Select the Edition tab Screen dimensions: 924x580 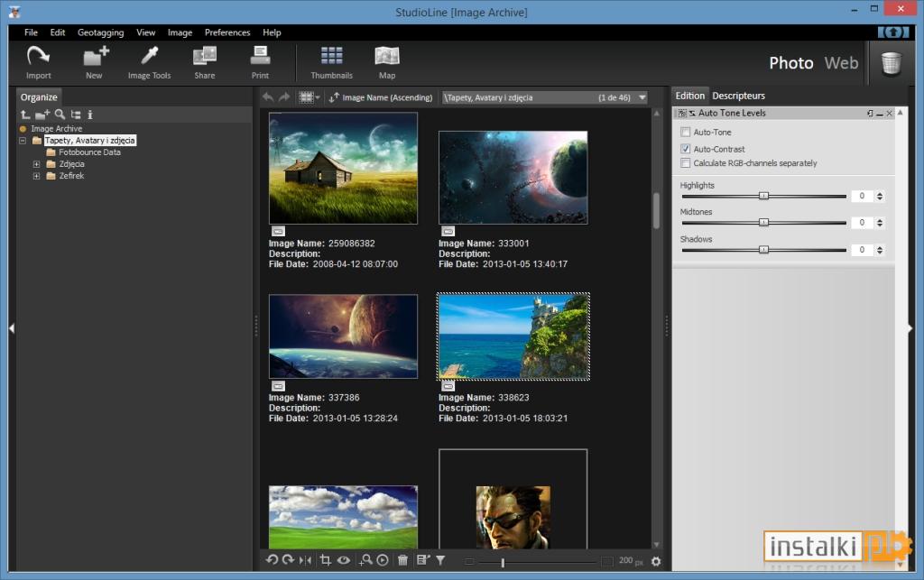click(689, 96)
